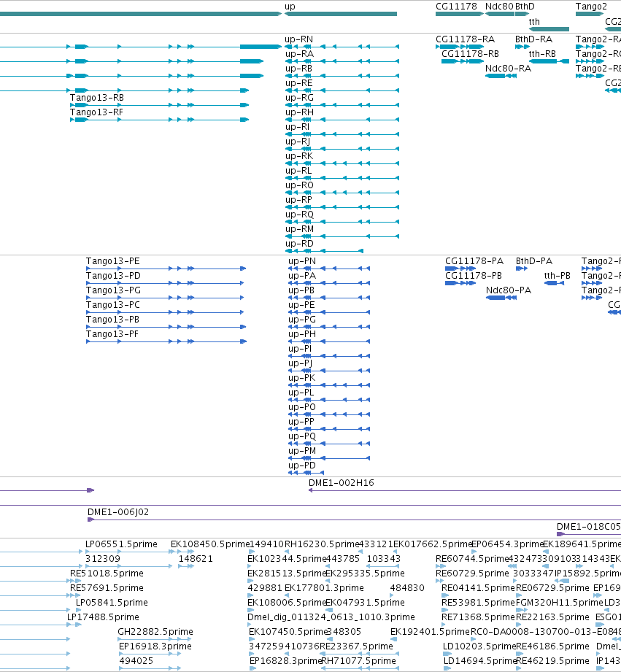The image size is (621, 672).
Task: Click the CG11178 gene feature
Action: coord(460,14)
